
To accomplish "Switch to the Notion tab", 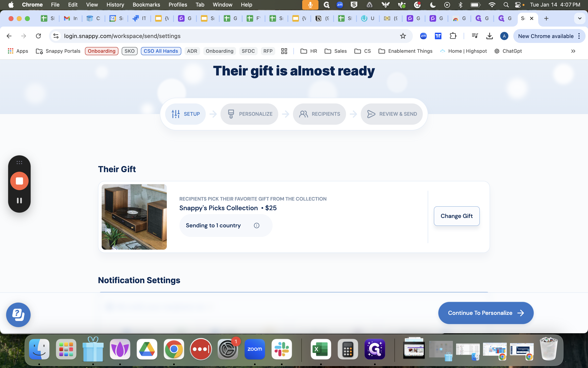I will 322,18.
